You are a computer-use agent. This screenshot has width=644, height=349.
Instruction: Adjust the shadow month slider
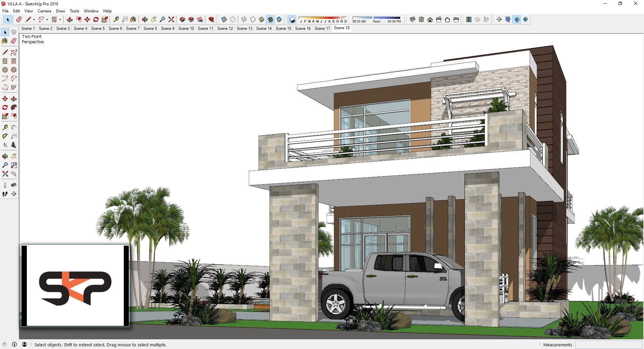(323, 19)
